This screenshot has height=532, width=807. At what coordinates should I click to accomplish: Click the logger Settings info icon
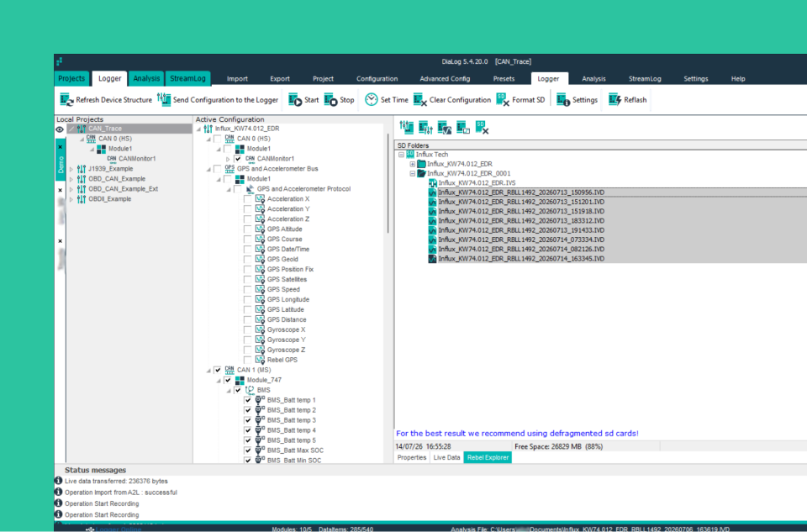(x=563, y=100)
